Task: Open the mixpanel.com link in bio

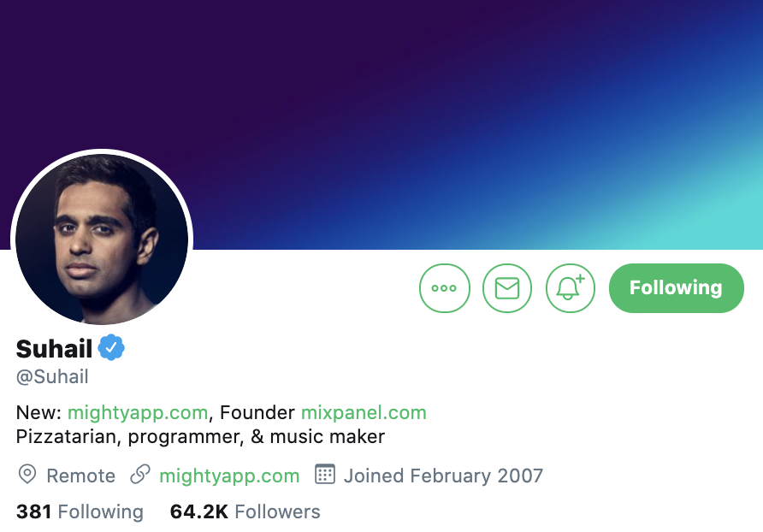Action: click(x=364, y=413)
